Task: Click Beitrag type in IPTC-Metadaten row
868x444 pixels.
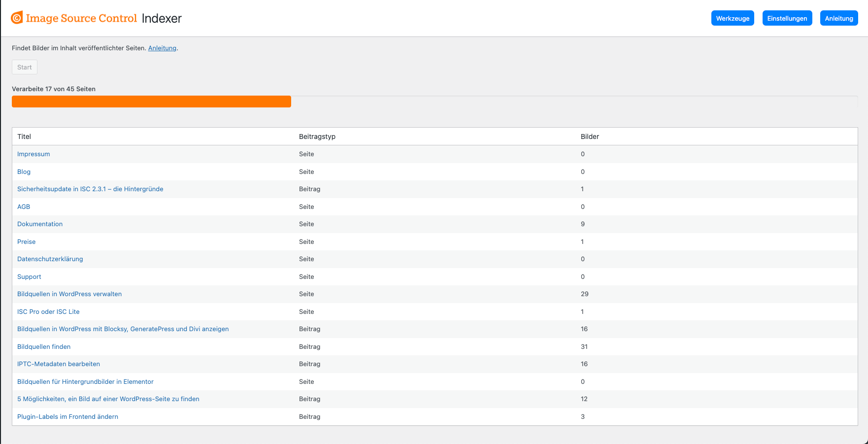Action: [x=309, y=364]
